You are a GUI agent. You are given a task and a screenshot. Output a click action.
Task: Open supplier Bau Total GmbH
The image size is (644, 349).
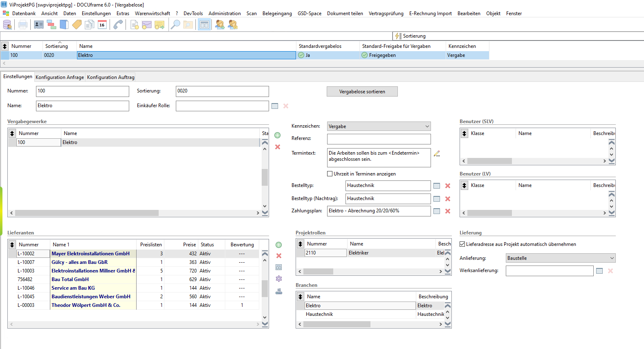tap(70, 279)
